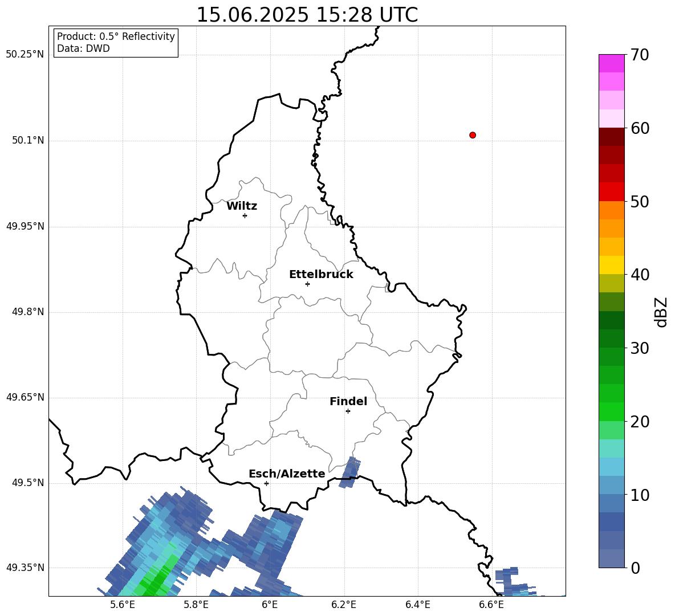The width and height of the screenshot is (675, 616).
Task: Click the 70 label on colorbar
Action: [x=640, y=55]
